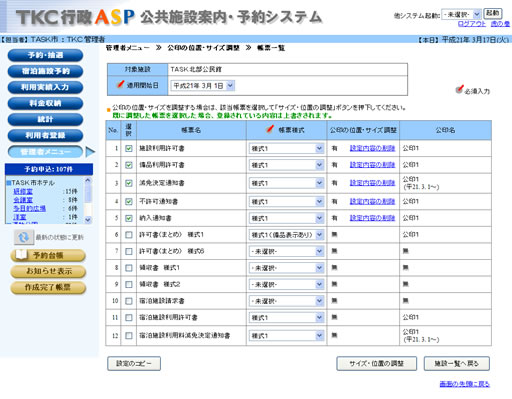512x399 pixels.
Task: Click the 施設一覧へ戻る button
Action: click(x=457, y=363)
